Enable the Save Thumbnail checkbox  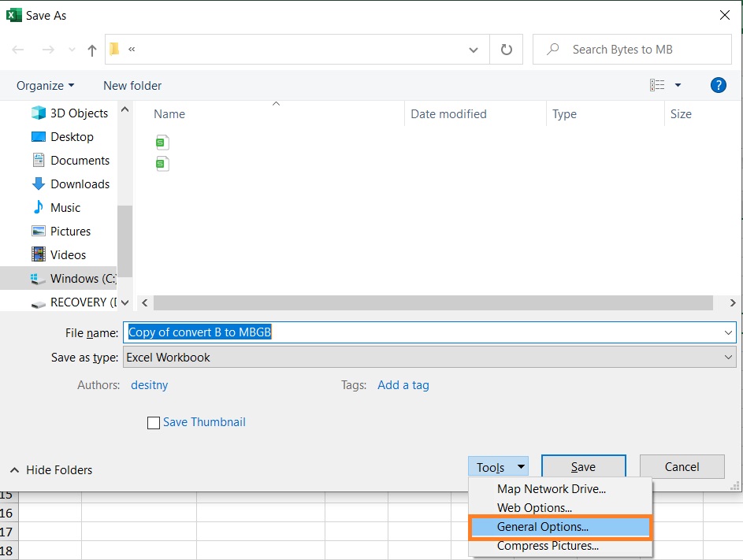pos(154,423)
